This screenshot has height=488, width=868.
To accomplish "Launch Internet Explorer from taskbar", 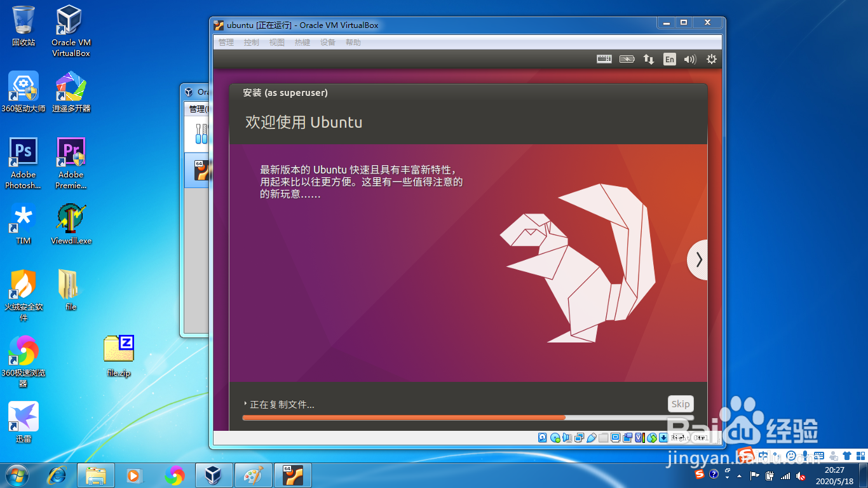I will 57,475.
